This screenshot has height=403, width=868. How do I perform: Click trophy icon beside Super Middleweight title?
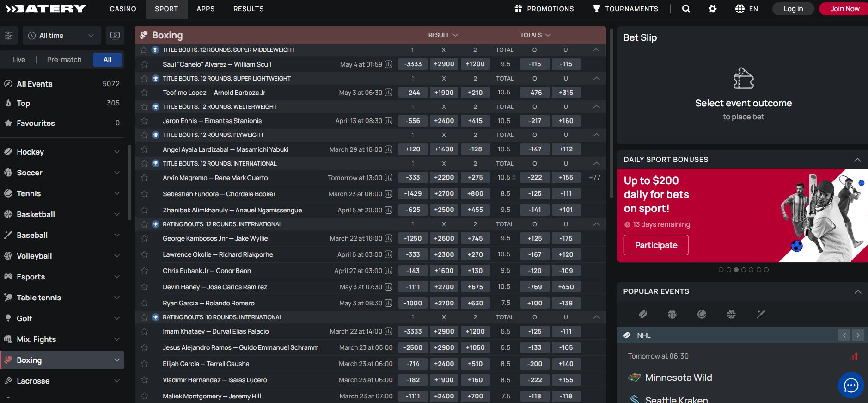click(x=156, y=50)
